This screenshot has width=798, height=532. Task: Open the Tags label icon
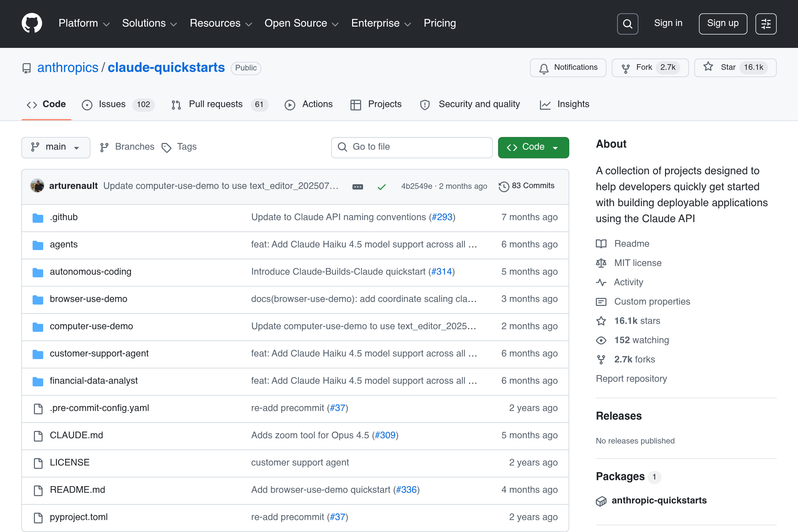pyautogui.click(x=166, y=147)
